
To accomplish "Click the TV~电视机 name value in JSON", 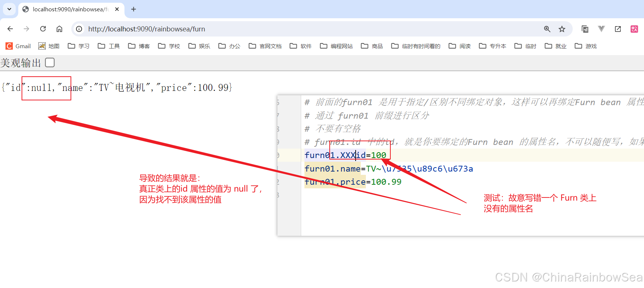I will coord(122,88).
